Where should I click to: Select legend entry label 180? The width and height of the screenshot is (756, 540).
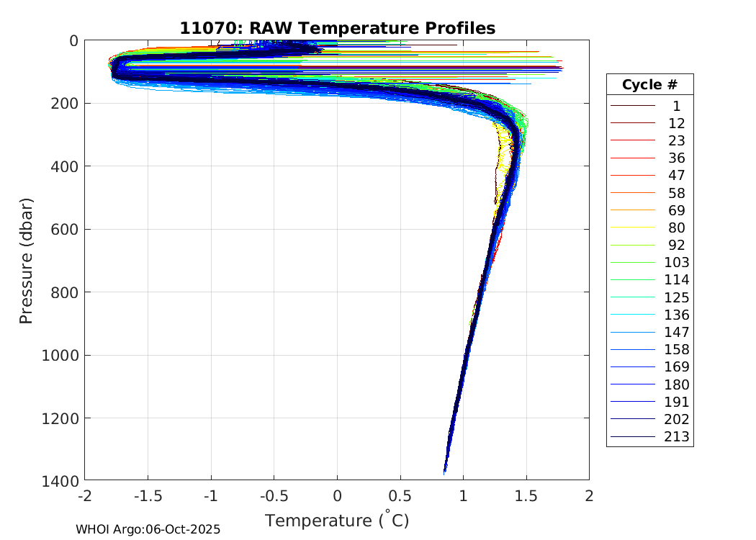pyautogui.click(x=676, y=384)
